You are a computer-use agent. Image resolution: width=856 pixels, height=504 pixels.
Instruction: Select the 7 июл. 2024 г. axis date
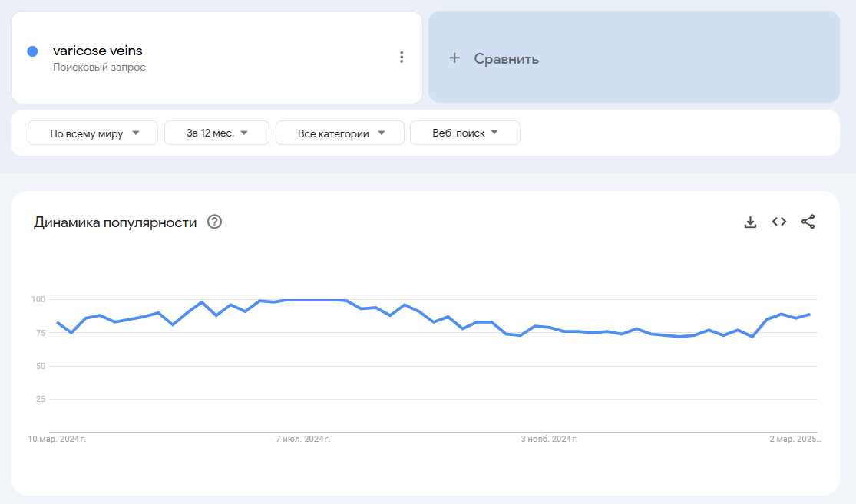pyautogui.click(x=303, y=439)
